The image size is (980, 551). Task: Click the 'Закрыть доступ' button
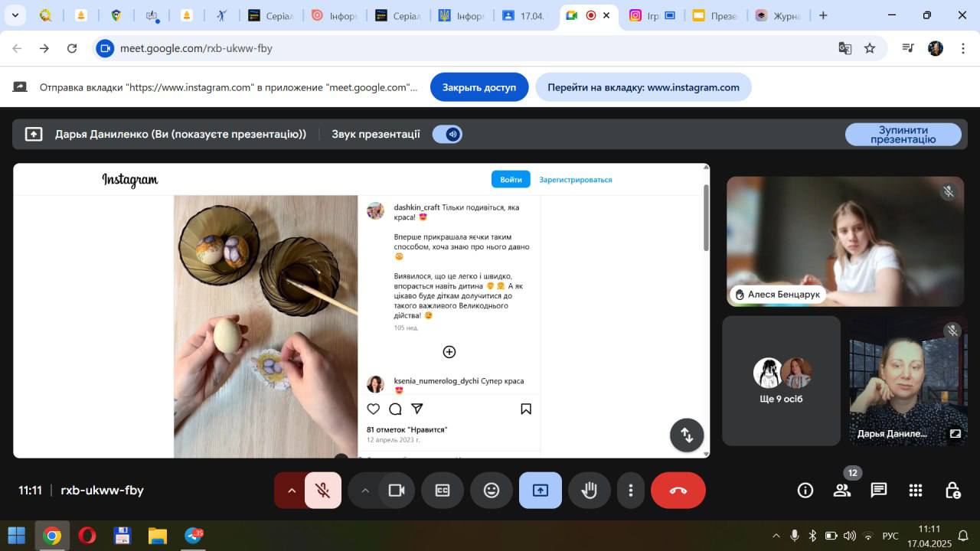(x=479, y=87)
